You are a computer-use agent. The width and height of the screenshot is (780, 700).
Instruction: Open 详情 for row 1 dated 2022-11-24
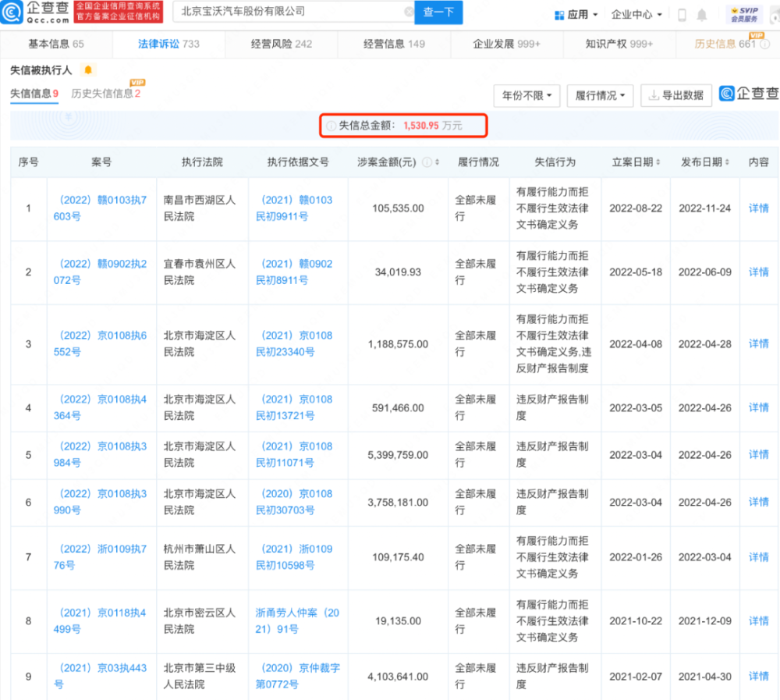pos(759,208)
